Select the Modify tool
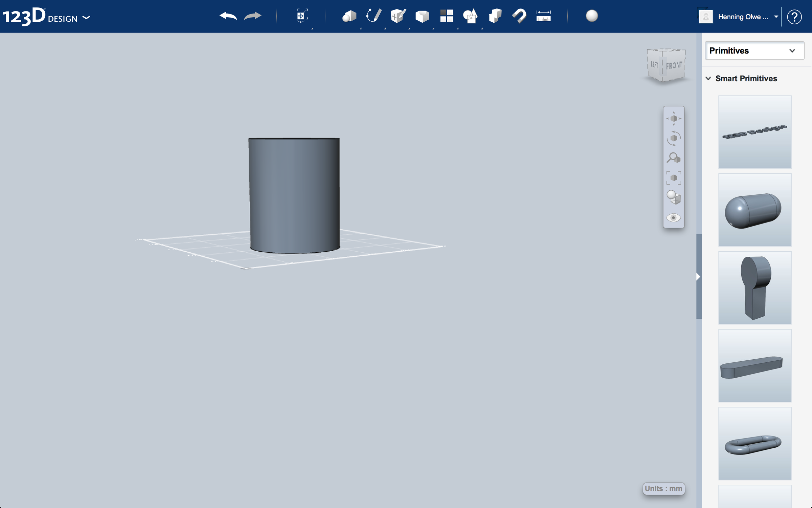Viewport: 812px width, 508px height. click(422, 16)
